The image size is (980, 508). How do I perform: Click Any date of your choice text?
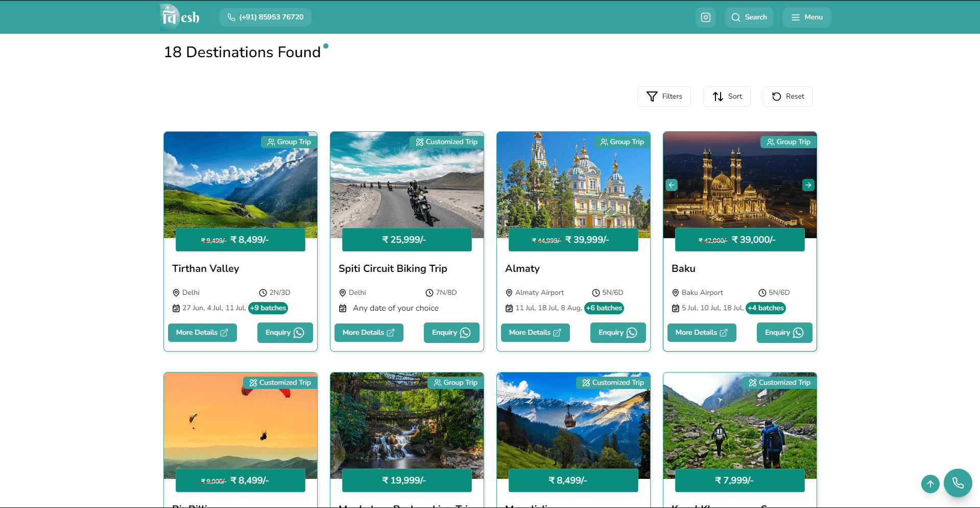(x=396, y=308)
